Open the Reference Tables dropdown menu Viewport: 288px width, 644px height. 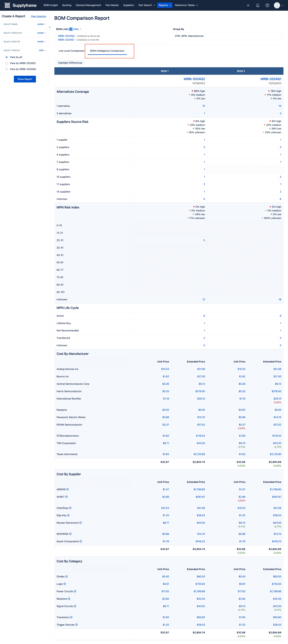tap(186, 5)
